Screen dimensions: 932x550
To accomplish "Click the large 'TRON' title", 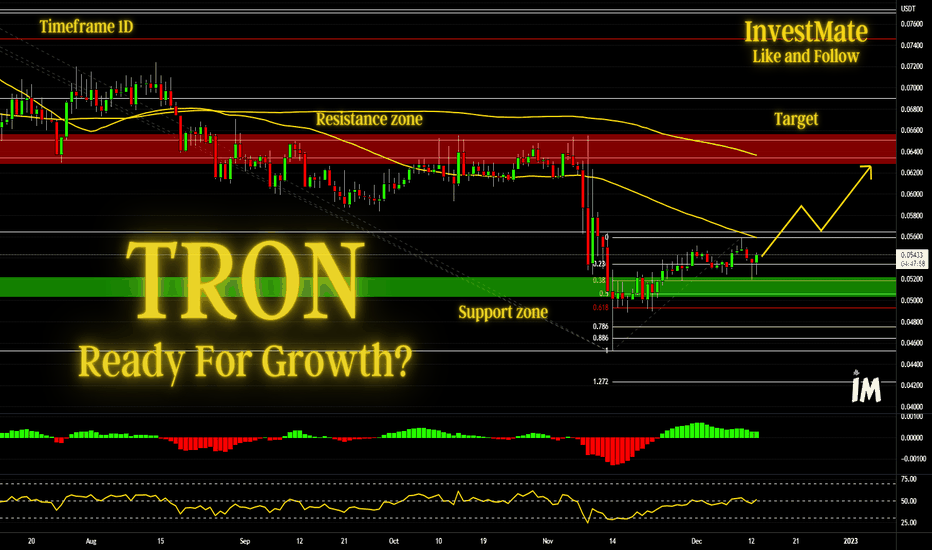I will [x=245, y=279].
